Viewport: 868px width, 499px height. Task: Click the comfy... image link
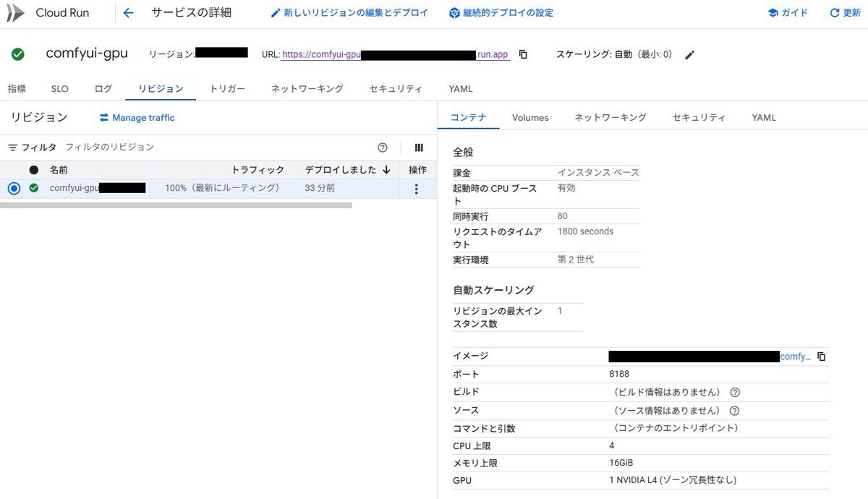796,357
